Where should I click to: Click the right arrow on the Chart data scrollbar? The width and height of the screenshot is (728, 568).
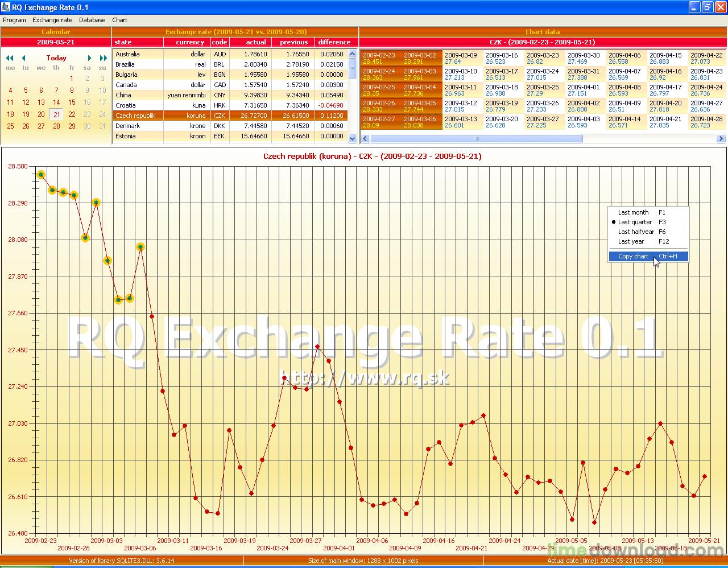coord(721,138)
